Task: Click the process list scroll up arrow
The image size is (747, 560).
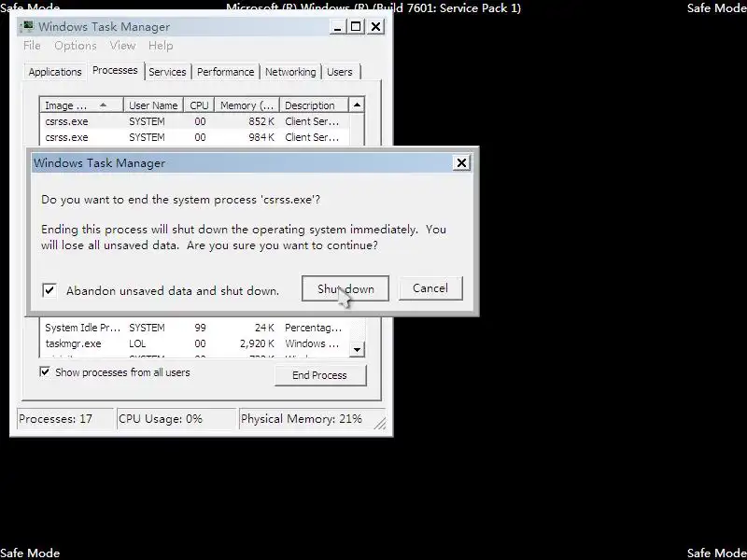Action: [x=357, y=105]
